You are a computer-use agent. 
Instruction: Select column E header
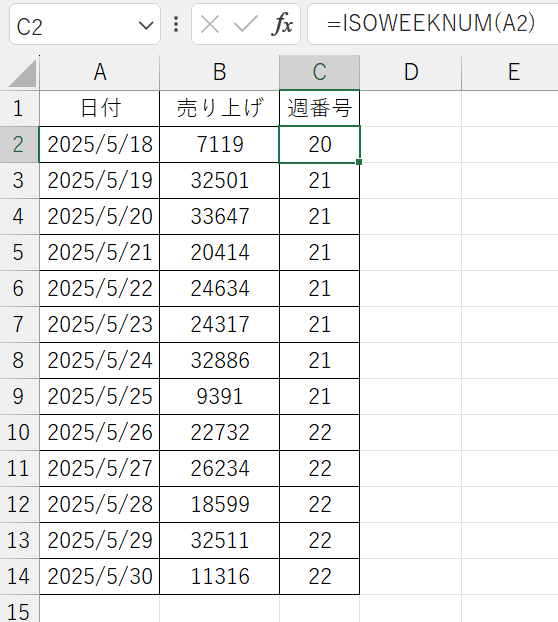click(x=510, y=73)
